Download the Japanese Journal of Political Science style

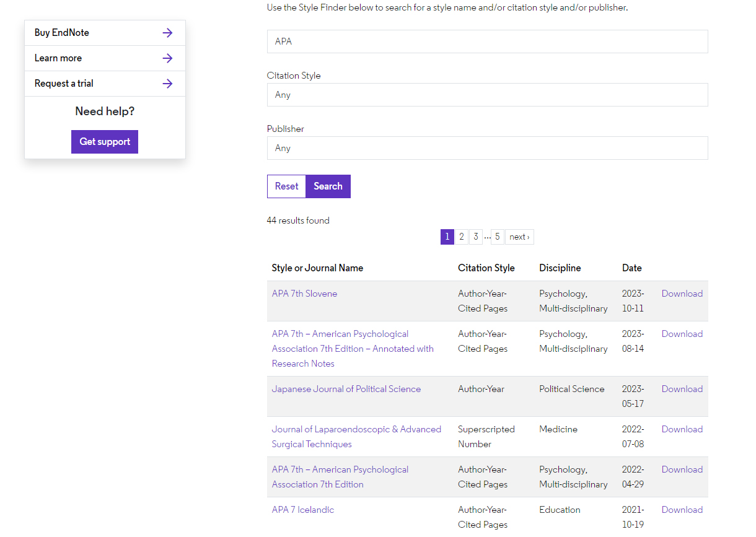[x=682, y=389]
